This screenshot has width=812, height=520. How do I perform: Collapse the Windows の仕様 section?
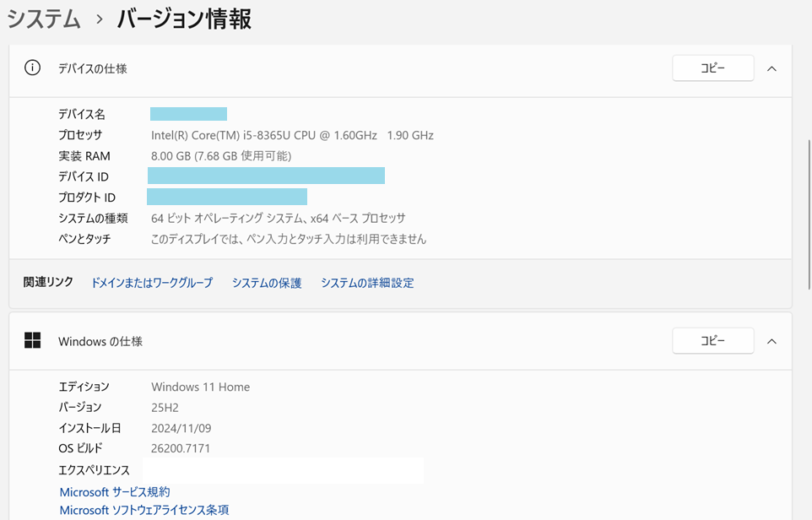coord(771,341)
